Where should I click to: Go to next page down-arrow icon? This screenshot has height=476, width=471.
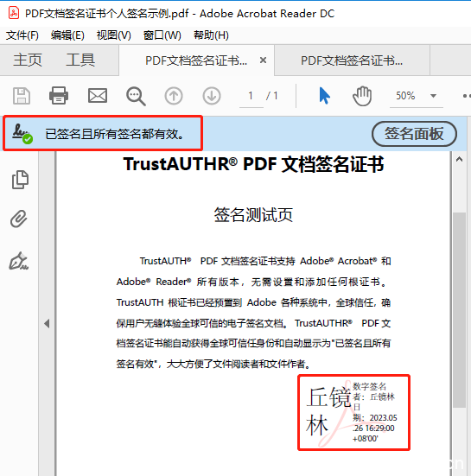click(x=212, y=96)
